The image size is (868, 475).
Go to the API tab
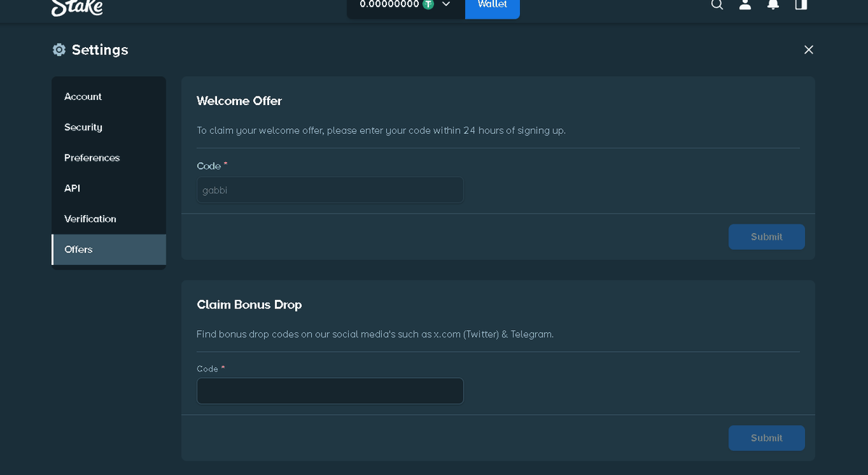pyautogui.click(x=109, y=188)
